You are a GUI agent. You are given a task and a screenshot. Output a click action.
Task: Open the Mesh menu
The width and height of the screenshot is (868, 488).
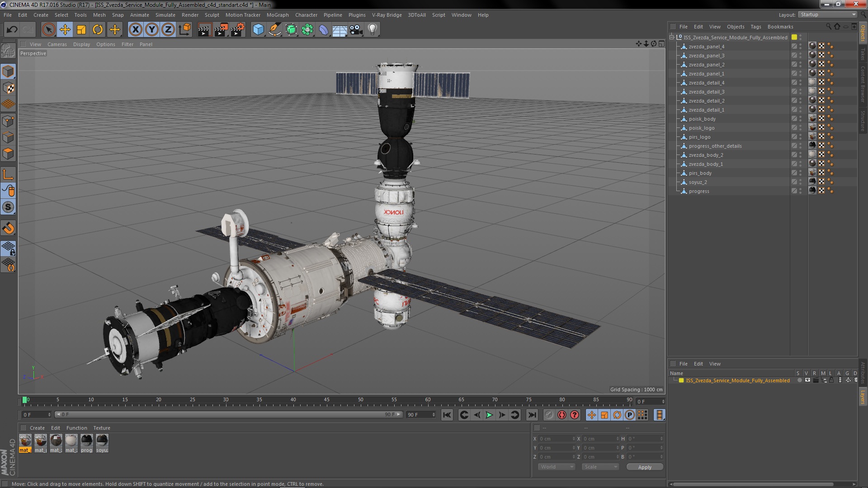click(99, 15)
